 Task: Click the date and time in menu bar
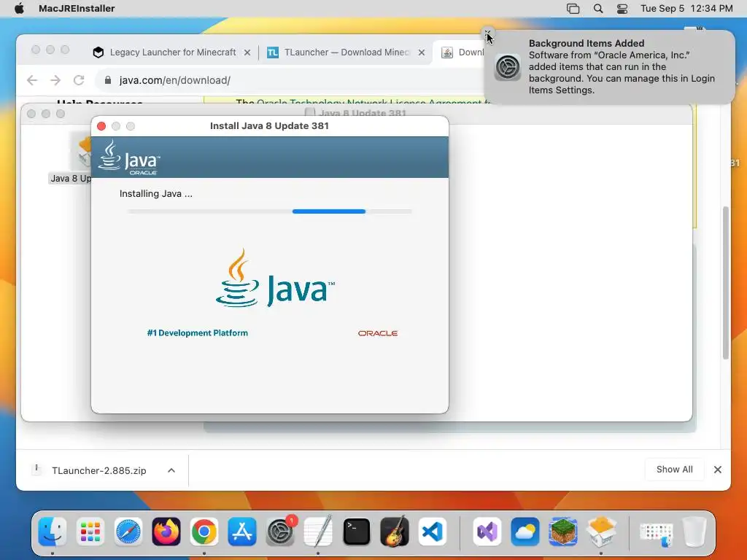point(686,8)
